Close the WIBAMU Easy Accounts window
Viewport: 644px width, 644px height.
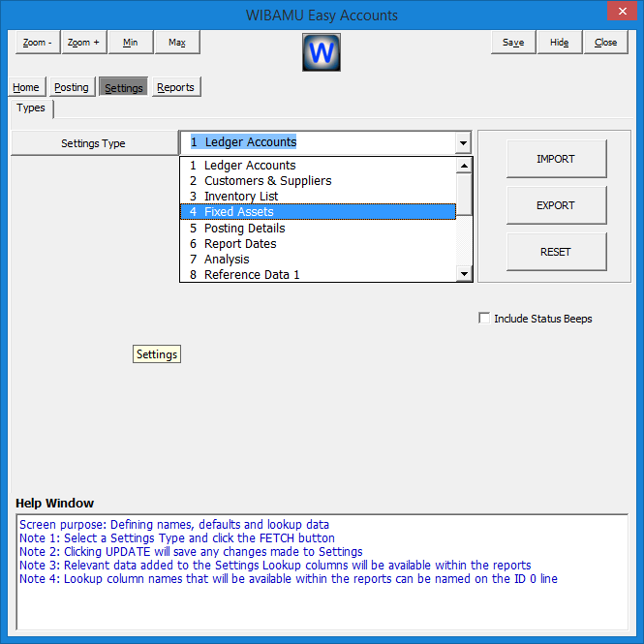point(623,11)
